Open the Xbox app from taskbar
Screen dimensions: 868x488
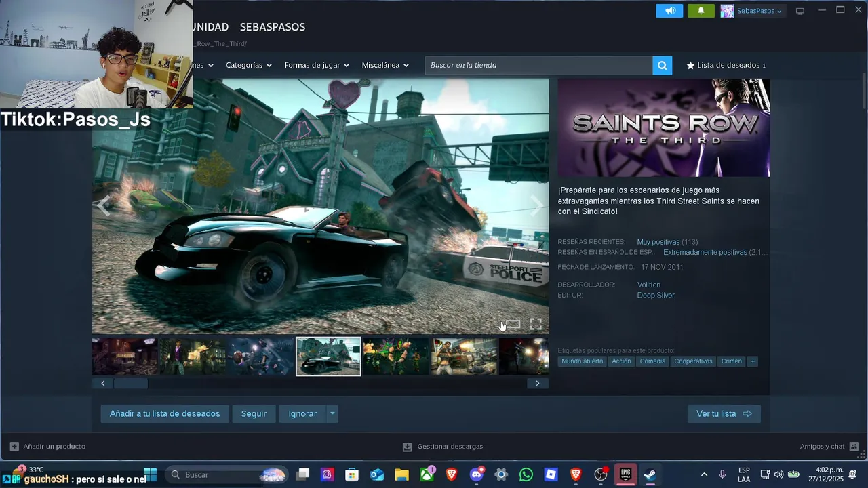(427, 474)
